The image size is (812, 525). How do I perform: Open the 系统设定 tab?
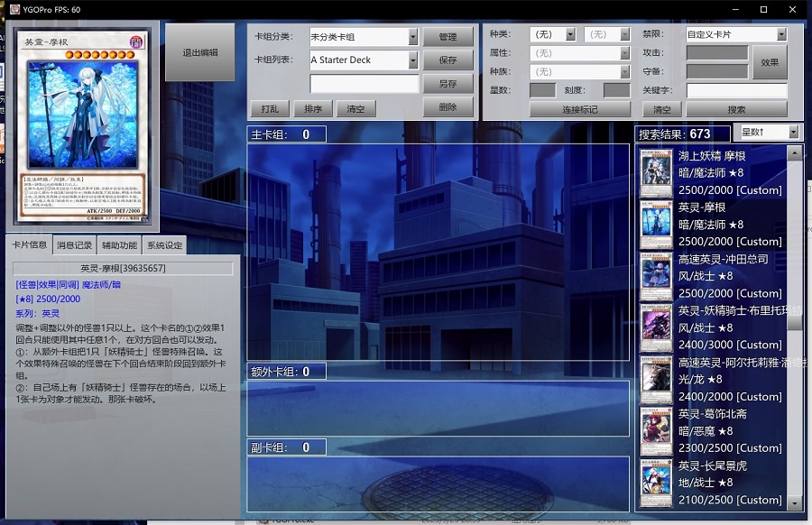[164, 245]
